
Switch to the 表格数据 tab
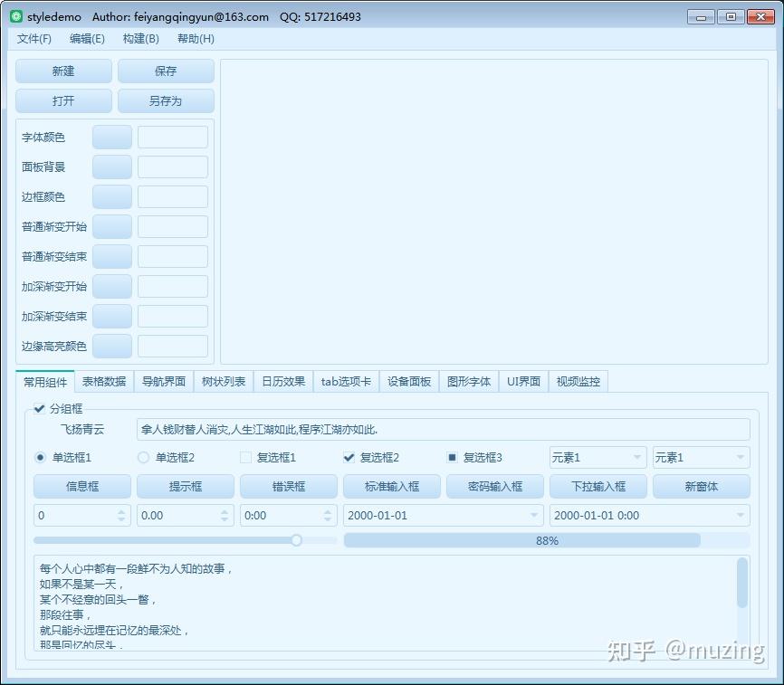(103, 381)
